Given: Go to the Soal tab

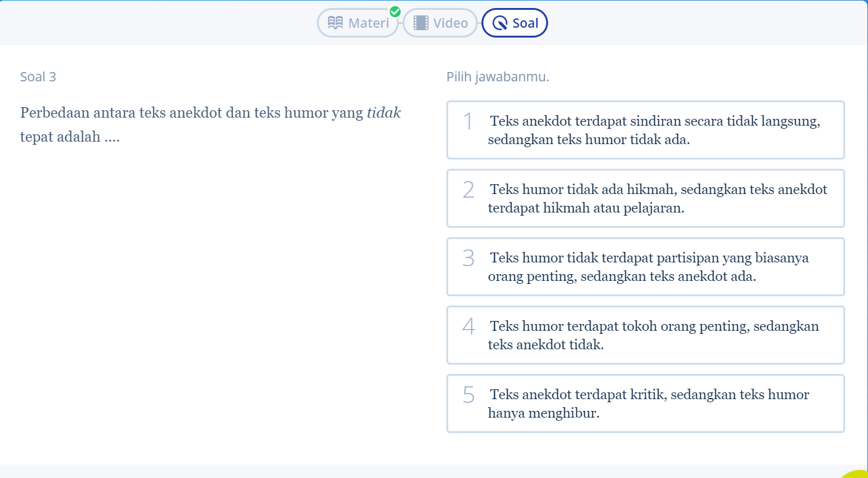Looking at the screenshot, I should [515, 23].
